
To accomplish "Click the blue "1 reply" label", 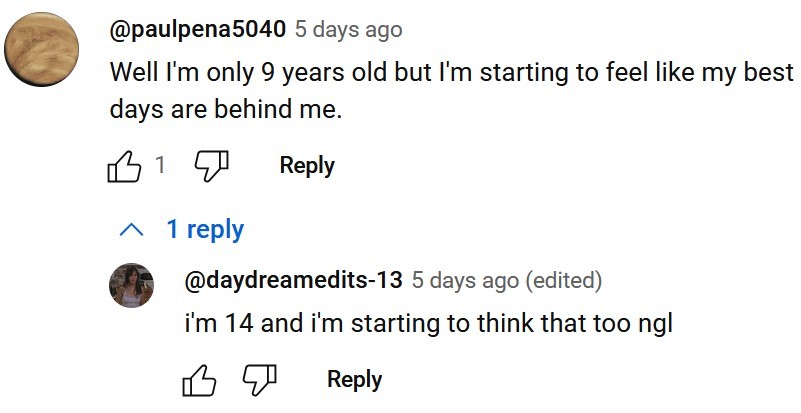I will click(205, 230).
